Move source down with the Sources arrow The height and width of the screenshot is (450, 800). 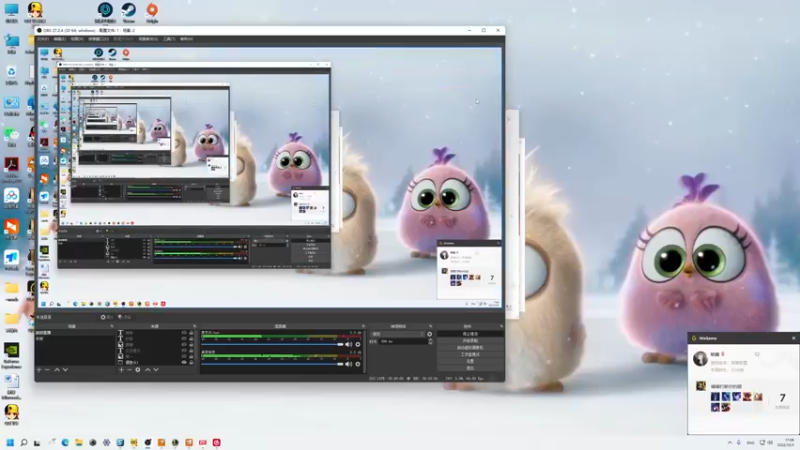(x=156, y=369)
